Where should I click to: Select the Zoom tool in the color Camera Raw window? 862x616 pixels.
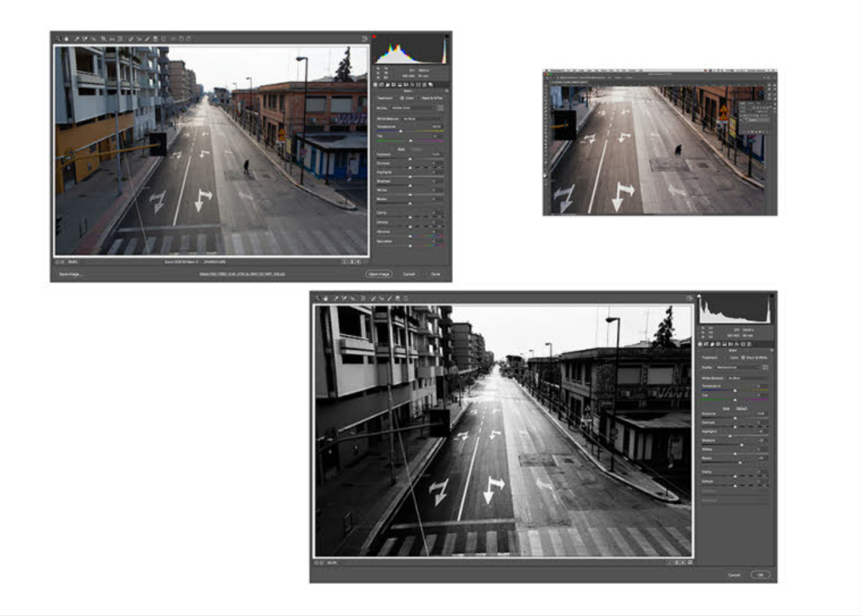[58, 38]
